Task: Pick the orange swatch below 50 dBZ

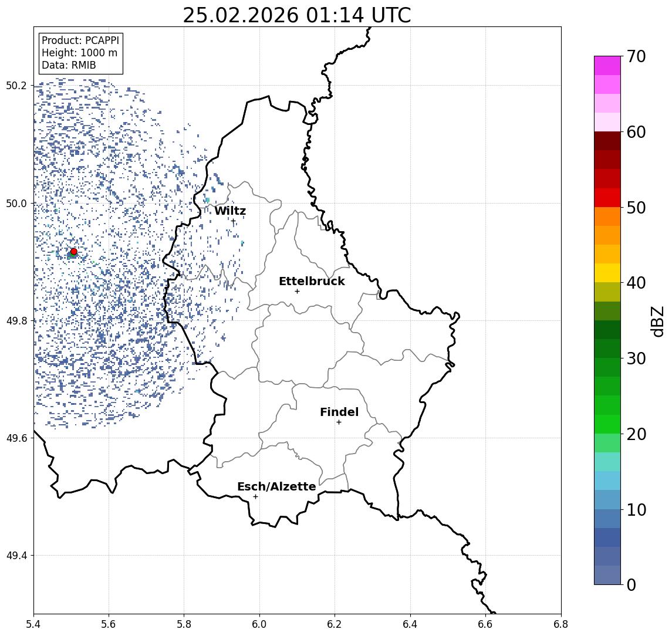Action: (607, 216)
